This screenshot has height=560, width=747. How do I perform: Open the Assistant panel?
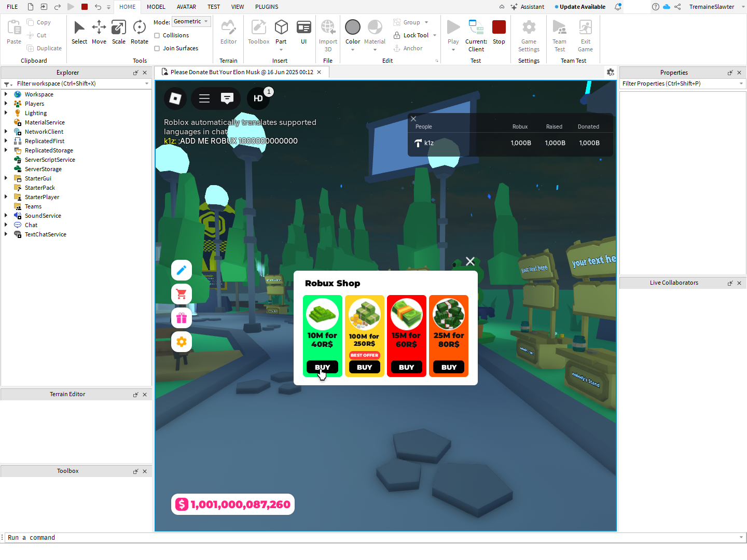click(528, 7)
